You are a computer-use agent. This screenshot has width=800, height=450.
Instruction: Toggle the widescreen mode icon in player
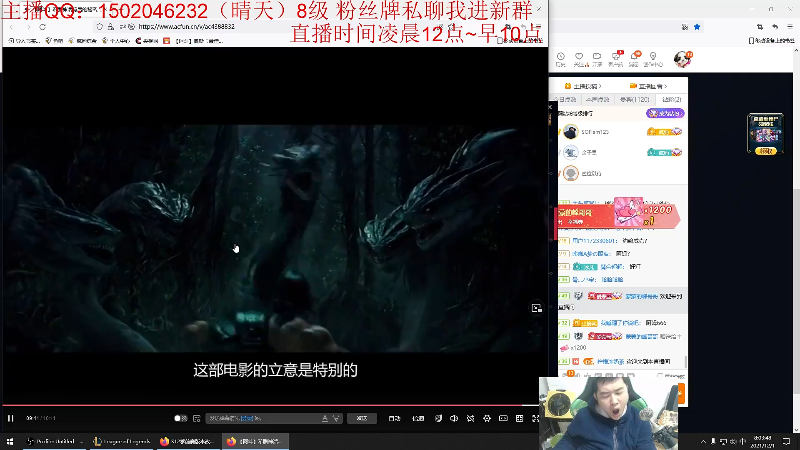tap(503, 418)
